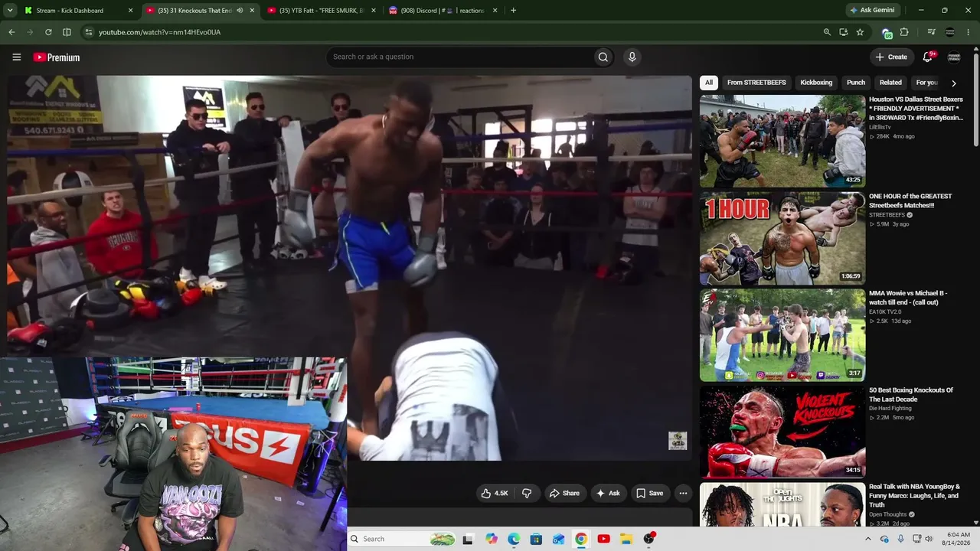Open MMA Wowie vs Michael B thumbnail
The width and height of the screenshot is (980, 551).
pyautogui.click(x=782, y=335)
